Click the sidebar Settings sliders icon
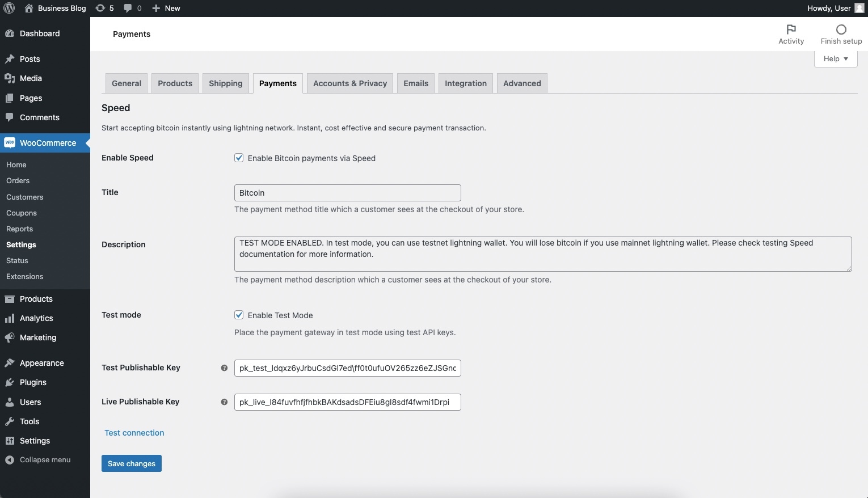Viewport: 868px width, 498px height. tap(10, 441)
